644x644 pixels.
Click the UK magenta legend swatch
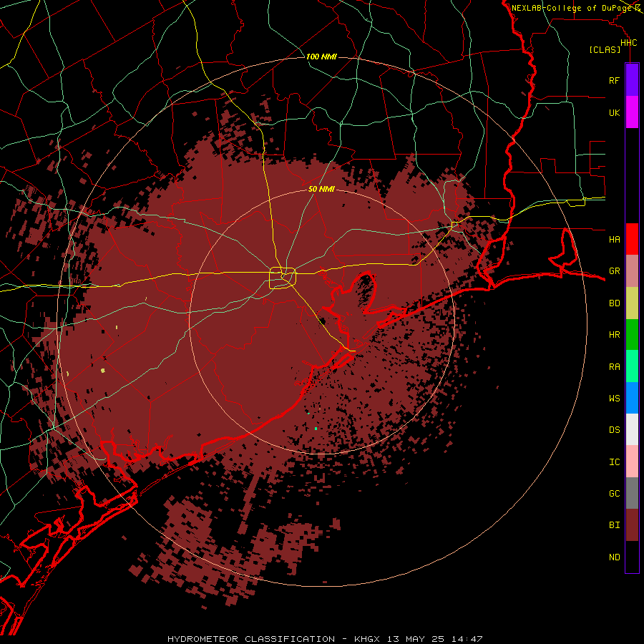coord(632,112)
